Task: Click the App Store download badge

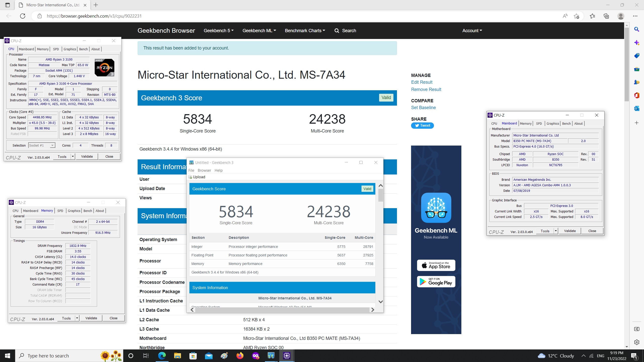Action: (436, 265)
